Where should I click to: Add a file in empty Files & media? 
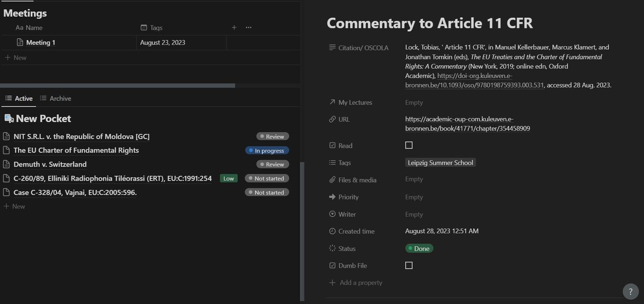coord(414,180)
